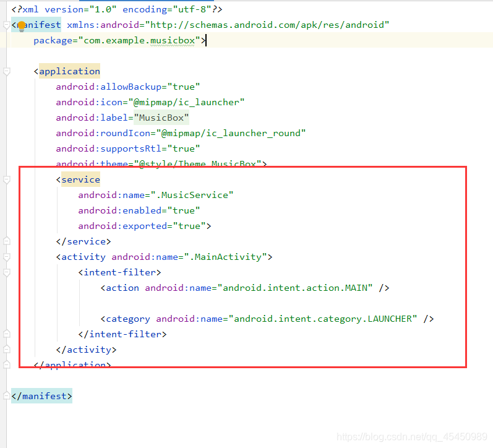Click android:exported="true" attribute
493x448 pixels.
142,226
